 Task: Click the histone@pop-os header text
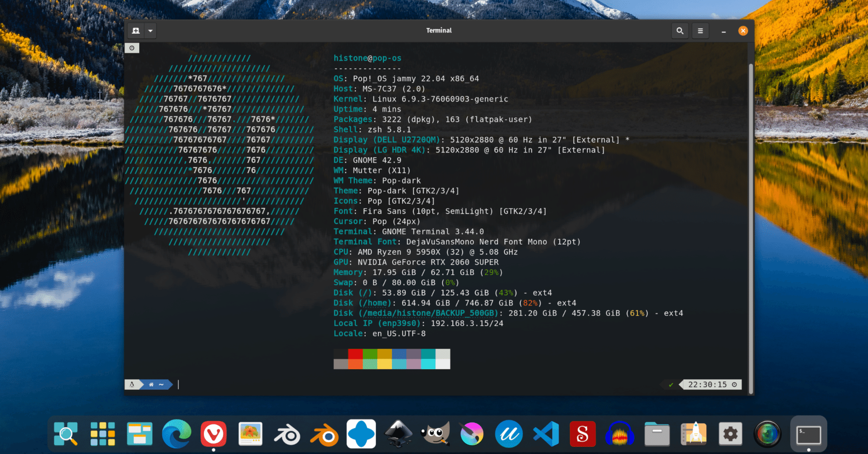[x=367, y=58]
